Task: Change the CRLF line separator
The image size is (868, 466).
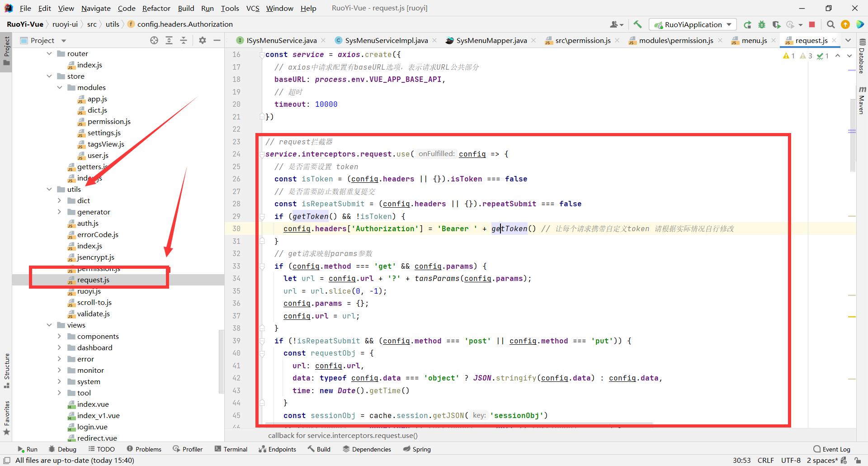Action: click(x=765, y=461)
